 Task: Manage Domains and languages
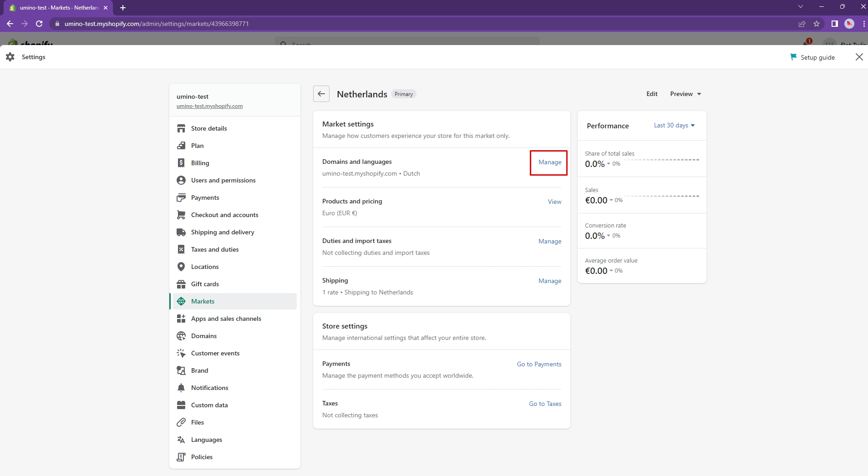(x=549, y=162)
